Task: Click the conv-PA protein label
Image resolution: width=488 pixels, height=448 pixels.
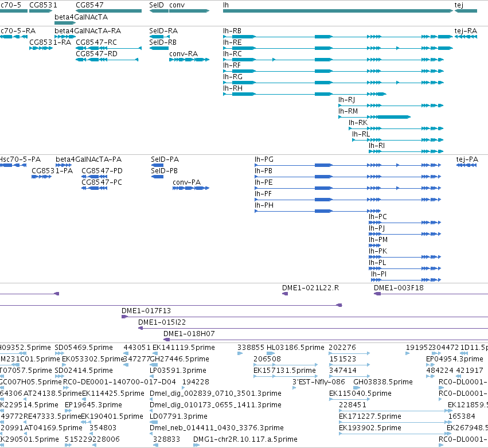Action: click(186, 182)
